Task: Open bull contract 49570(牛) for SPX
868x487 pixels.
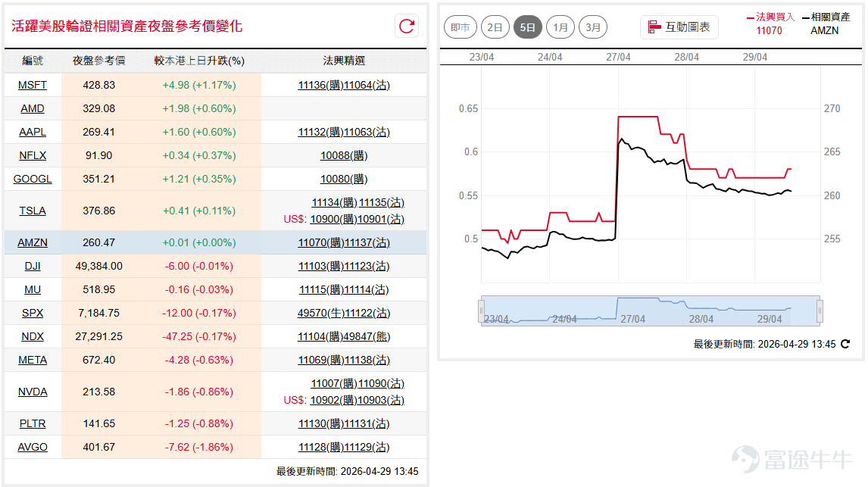Action: point(320,314)
